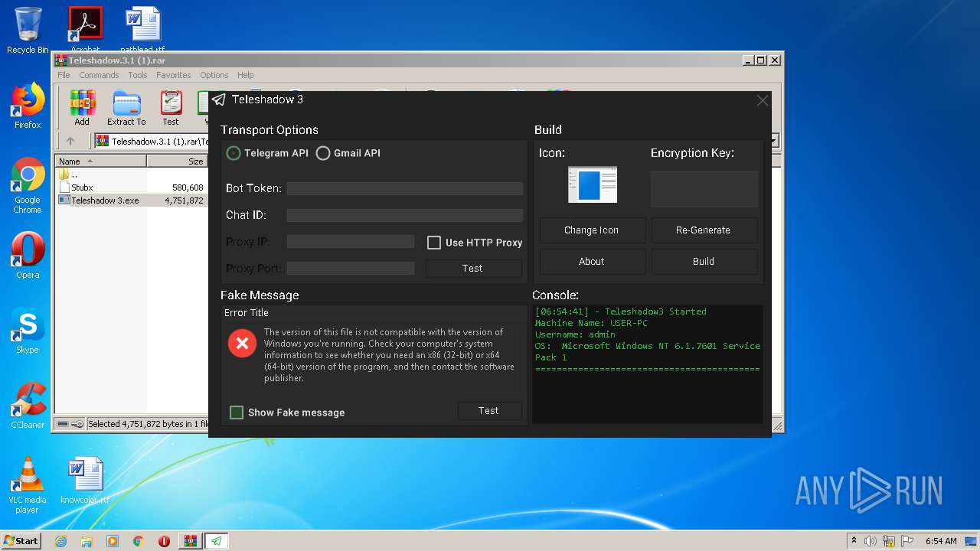Image resolution: width=980 pixels, height=551 pixels.
Task: Click the Action Center flag tray icon
Action: pyautogui.click(x=906, y=541)
